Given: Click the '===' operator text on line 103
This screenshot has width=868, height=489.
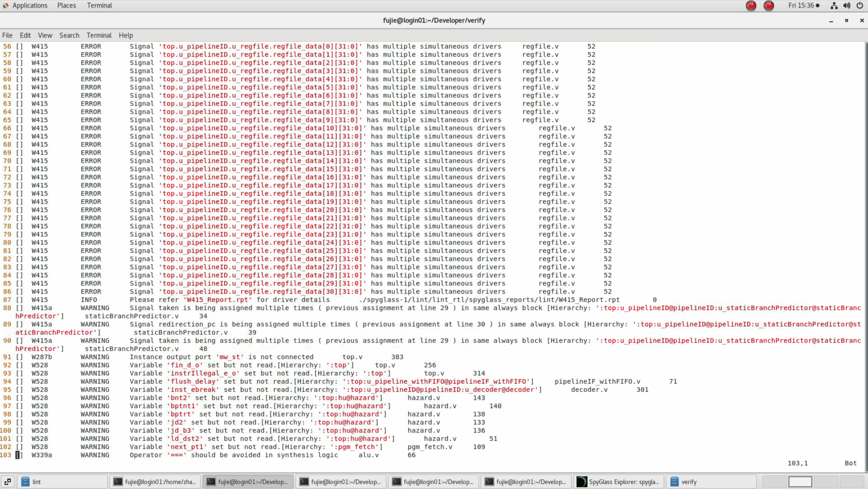Looking at the screenshot, I should pyautogui.click(x=177, y=455).
